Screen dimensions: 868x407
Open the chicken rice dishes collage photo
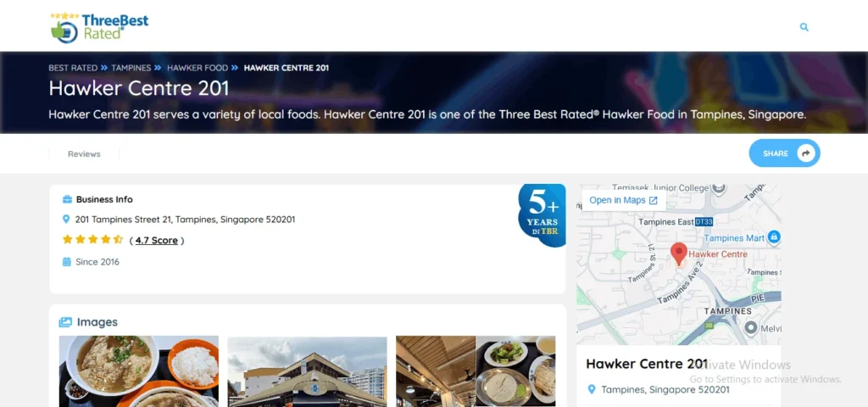point(476,371)
